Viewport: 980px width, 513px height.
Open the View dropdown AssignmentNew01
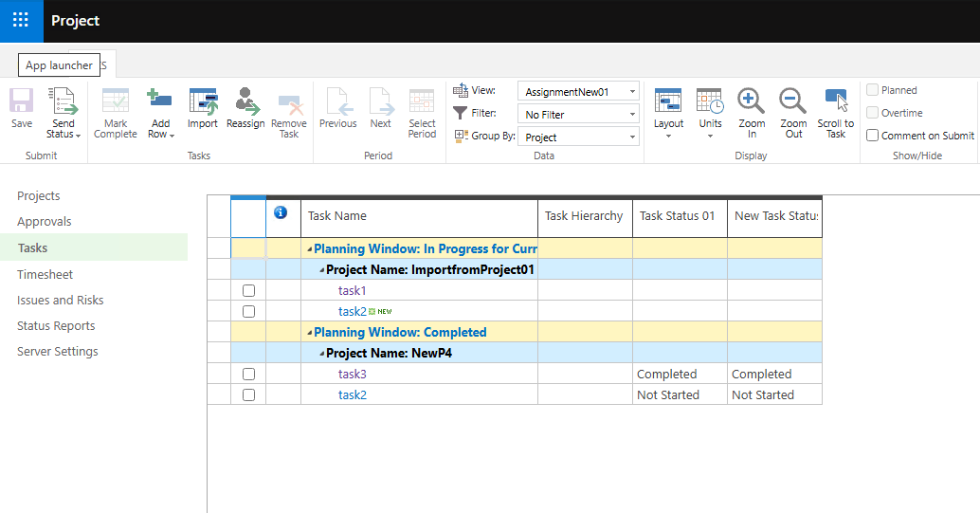tap(578, 91)
